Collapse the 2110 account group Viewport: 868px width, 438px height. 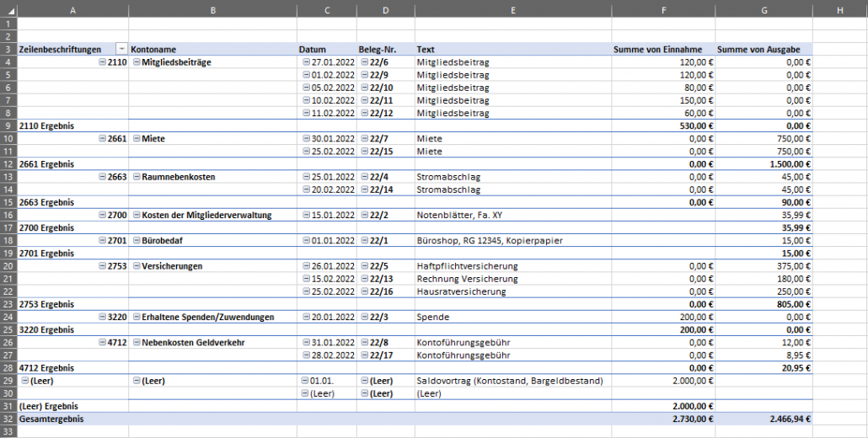tap(102, 62)
